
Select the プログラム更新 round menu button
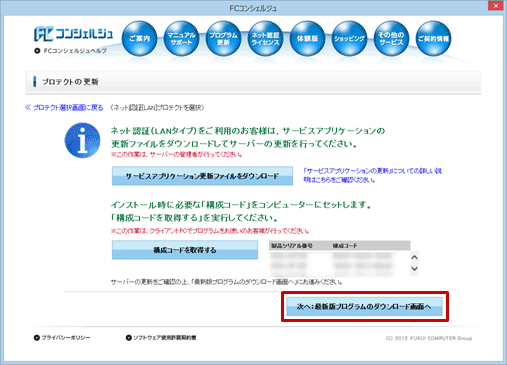223,39
